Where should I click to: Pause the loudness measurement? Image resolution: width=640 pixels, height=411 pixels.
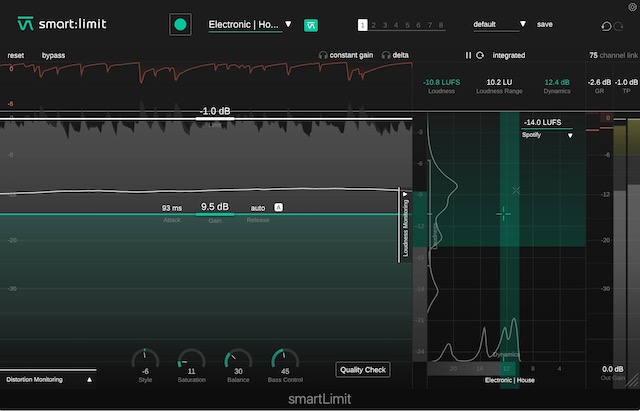(x=468, y=55)
